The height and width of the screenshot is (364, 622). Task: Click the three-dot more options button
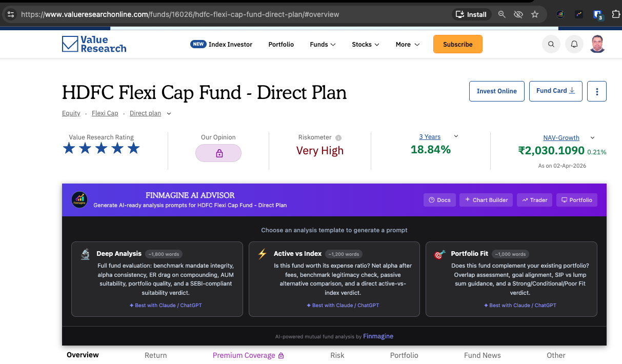(597, 91)
